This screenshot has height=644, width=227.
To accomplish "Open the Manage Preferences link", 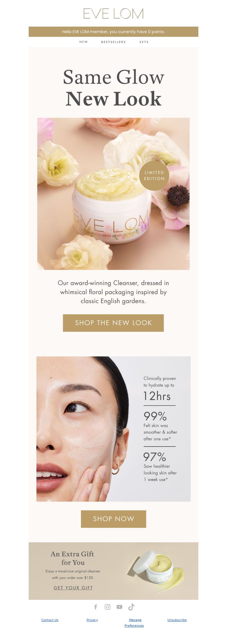I will 134,623.
